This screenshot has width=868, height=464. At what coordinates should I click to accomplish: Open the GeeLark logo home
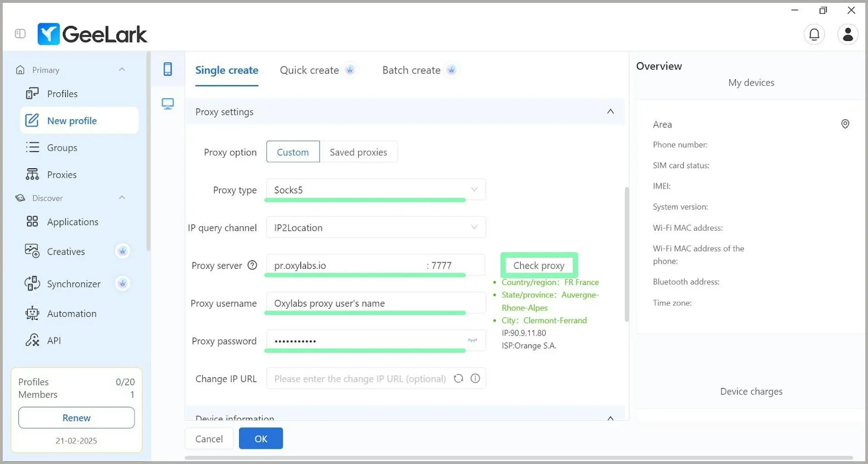click(92, 34)
